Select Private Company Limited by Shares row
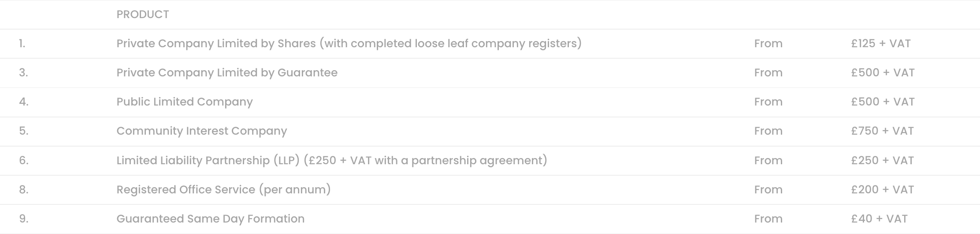 490,44
